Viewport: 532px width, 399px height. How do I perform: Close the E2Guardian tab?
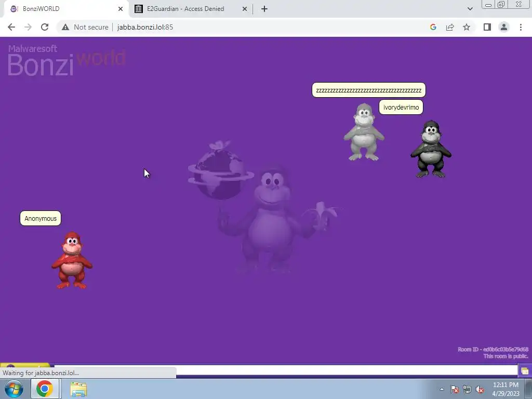245,9
